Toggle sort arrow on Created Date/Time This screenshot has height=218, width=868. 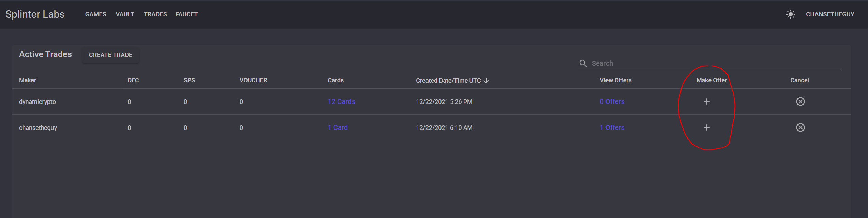[x=486, y=81]
